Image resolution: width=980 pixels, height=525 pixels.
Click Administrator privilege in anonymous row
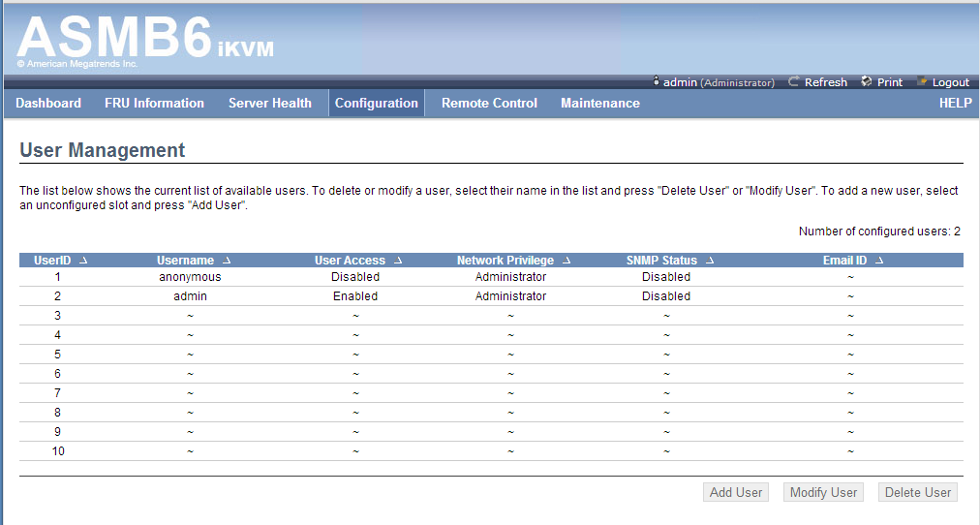tap(510, 277)
